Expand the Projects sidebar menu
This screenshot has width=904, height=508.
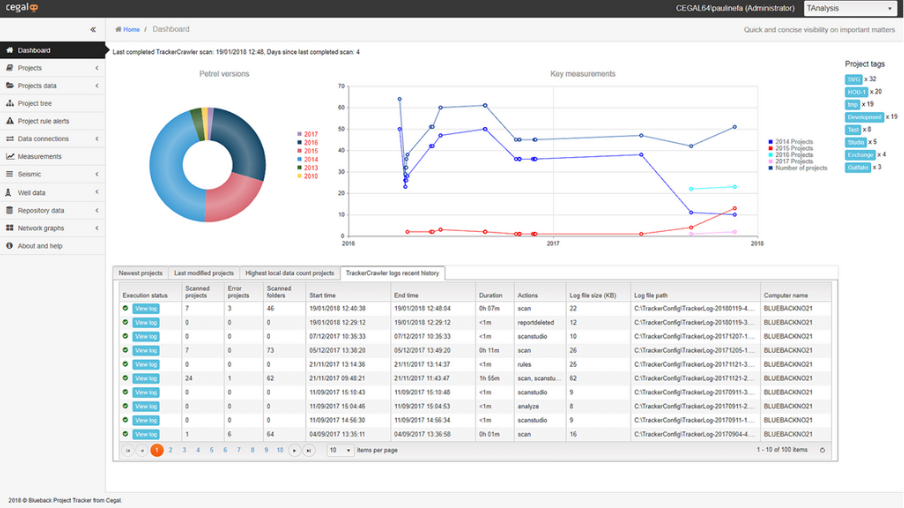(97, 68)
